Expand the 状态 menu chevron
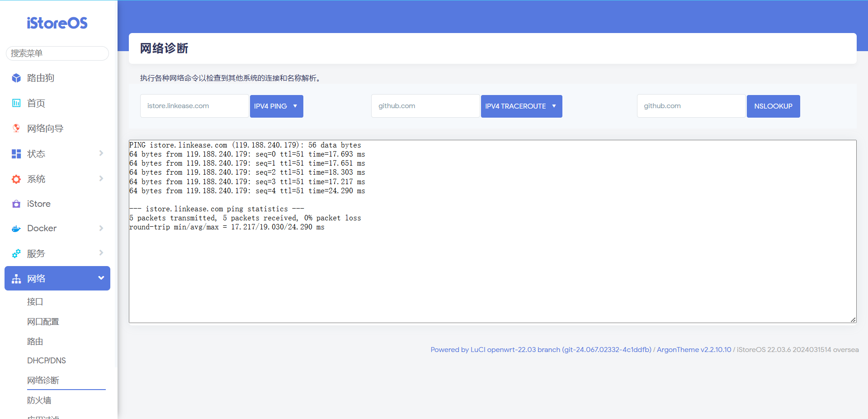The image size is (868, 419). point(101,153)
